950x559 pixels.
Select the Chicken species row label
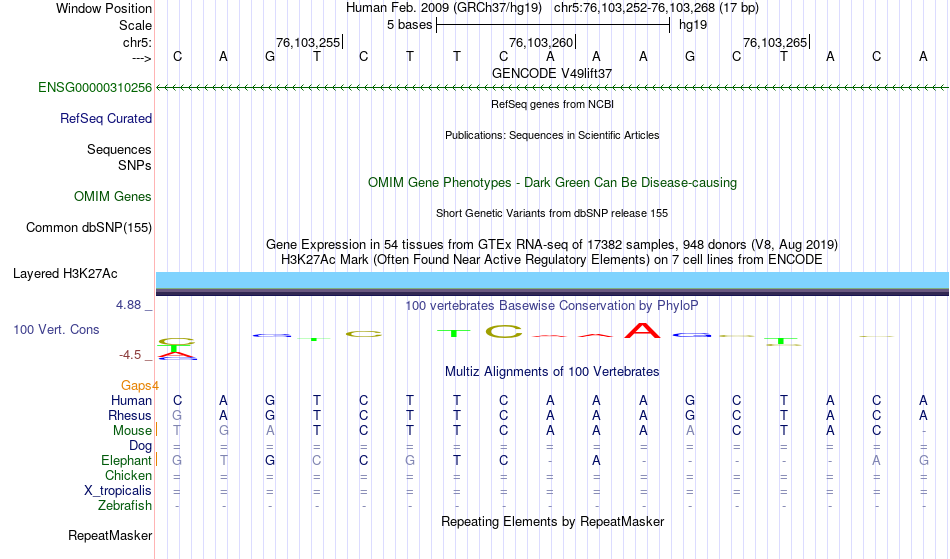coord(128,476)
